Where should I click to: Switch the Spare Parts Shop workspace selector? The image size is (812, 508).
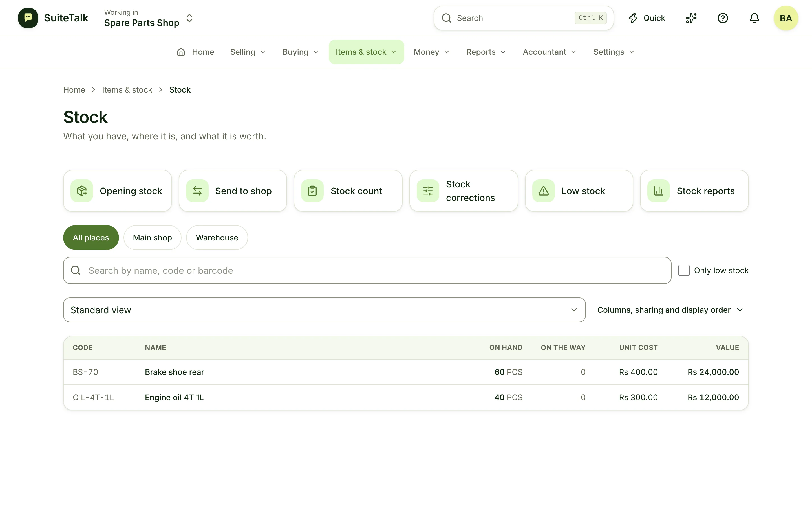point(149,18)
